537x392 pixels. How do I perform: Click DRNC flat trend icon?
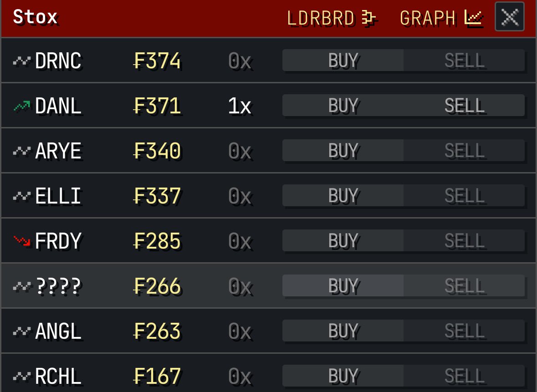click(22, 61)
